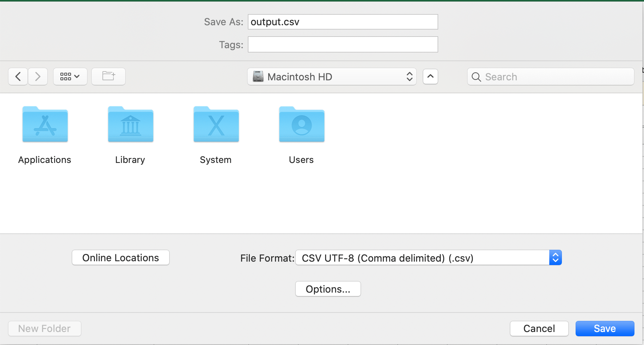Click the icon view options control
This screenshot has height=345, width=644.
[x=70, y=76]
